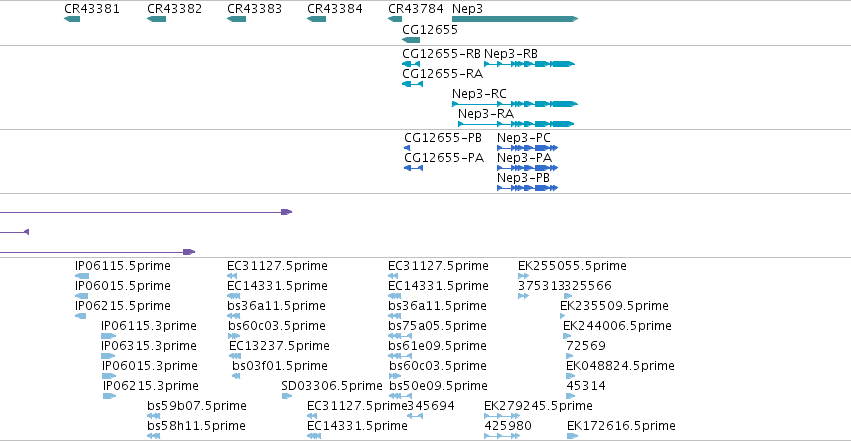
Task: Select the Nep3-PC protein feature
Action: pos(528,148)
